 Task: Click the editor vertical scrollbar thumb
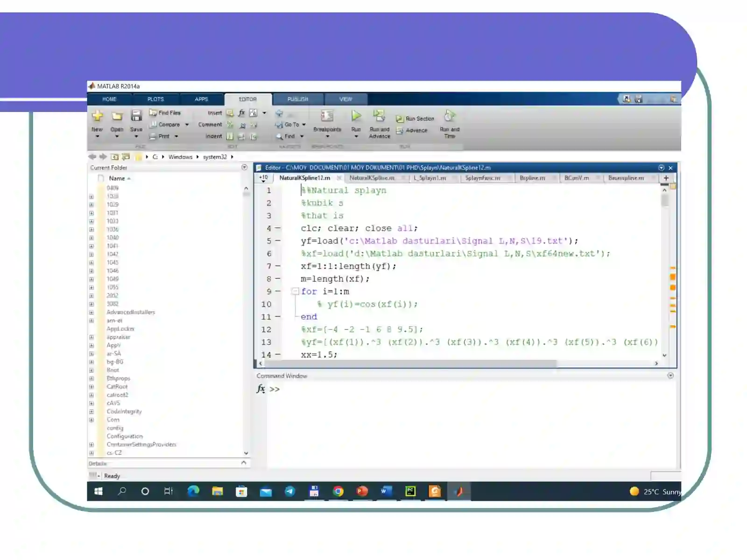click(x=665, y=200)
